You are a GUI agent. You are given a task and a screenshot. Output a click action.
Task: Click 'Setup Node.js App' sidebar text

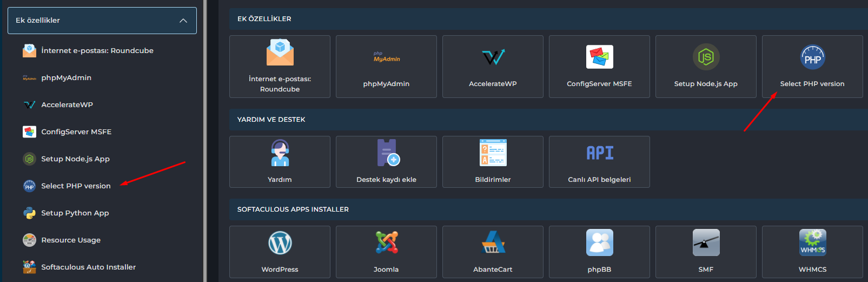[76, 159]
